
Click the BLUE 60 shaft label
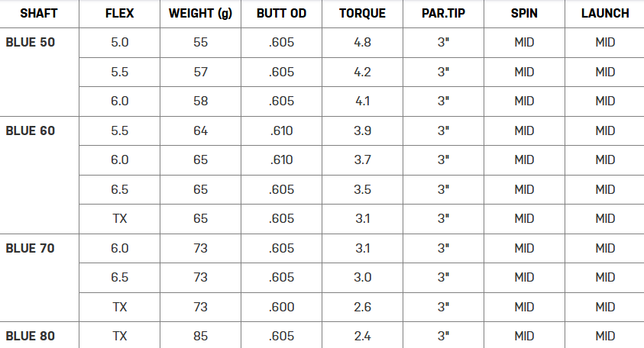(31, 131)
